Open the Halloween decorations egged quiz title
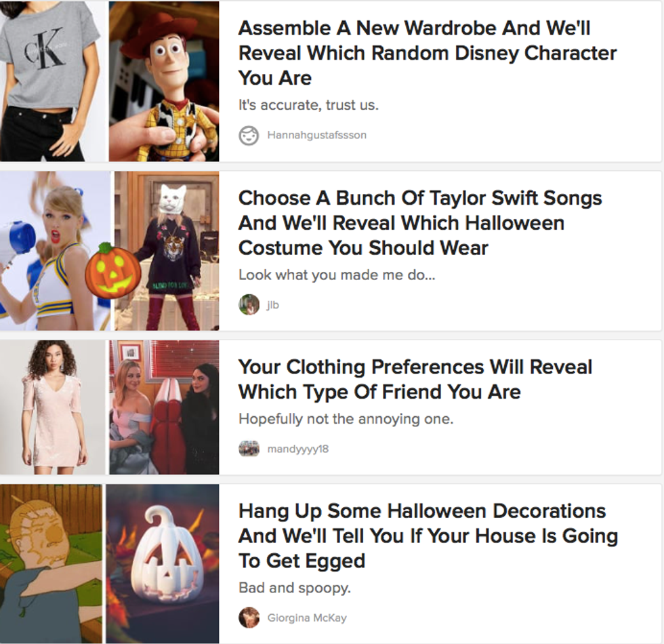Screen dimensions: 664x644 [x=428, y=536]
